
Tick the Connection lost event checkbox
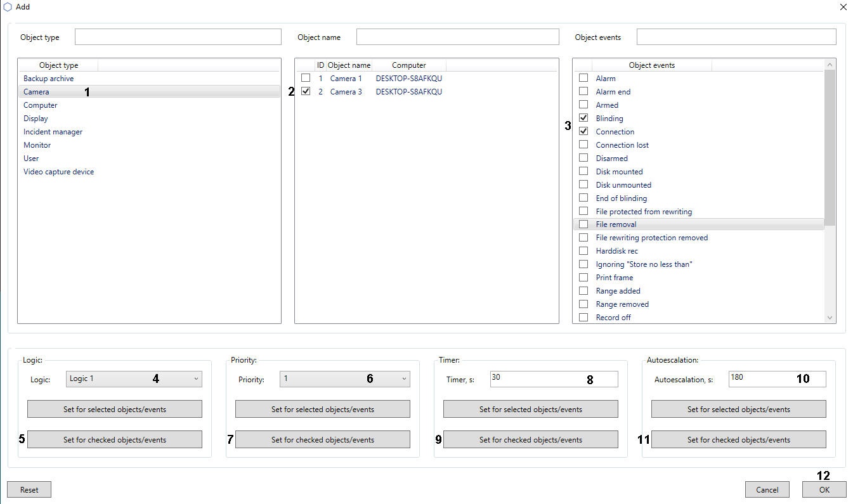583,145
